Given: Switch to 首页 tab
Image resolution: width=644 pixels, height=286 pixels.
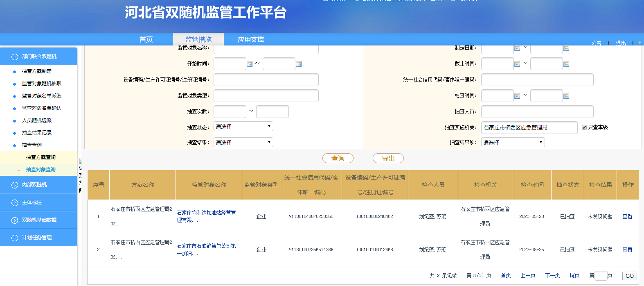Looking at the screenshot, I should coord(146,39).
